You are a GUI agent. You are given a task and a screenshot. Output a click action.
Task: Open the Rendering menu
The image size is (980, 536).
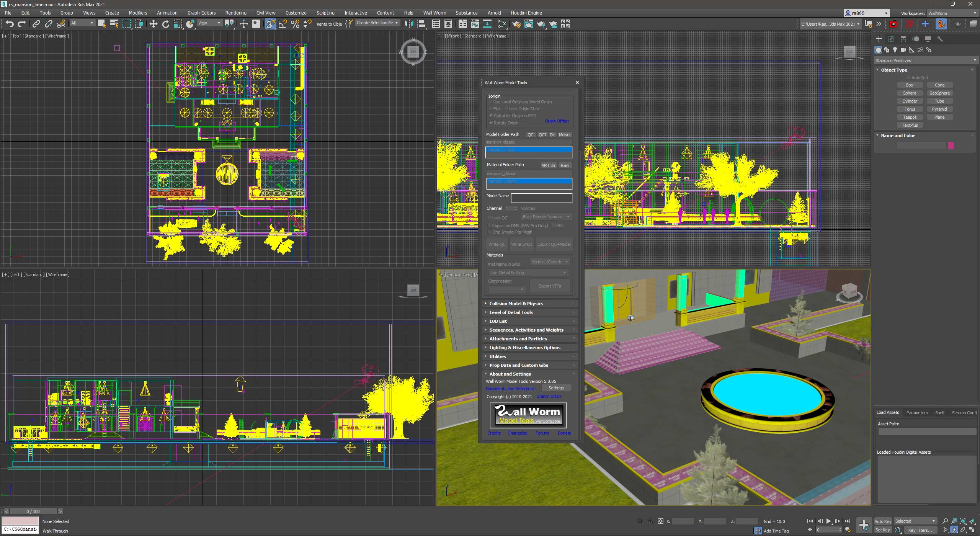(235, 13)
